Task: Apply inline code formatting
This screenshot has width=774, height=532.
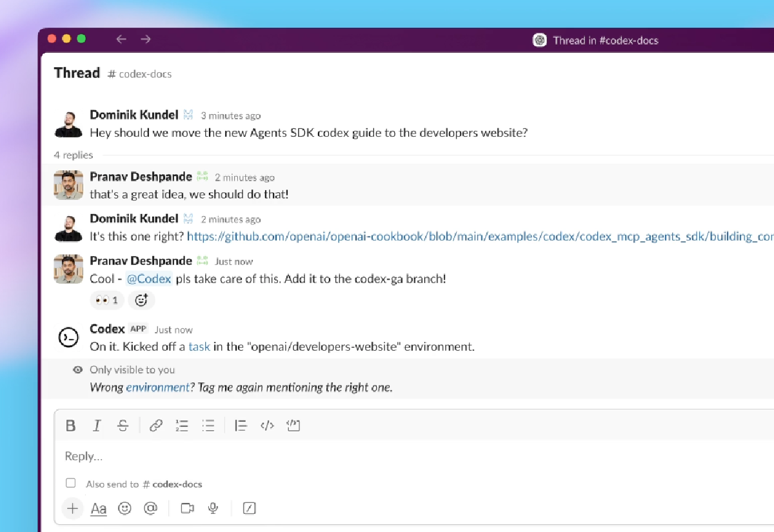Action: click(x=267, y=426)
